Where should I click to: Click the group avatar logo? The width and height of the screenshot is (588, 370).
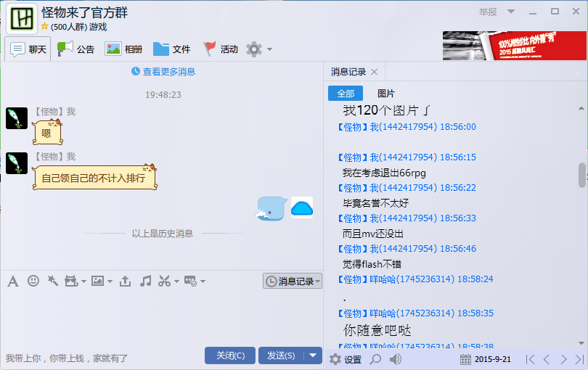22,18
